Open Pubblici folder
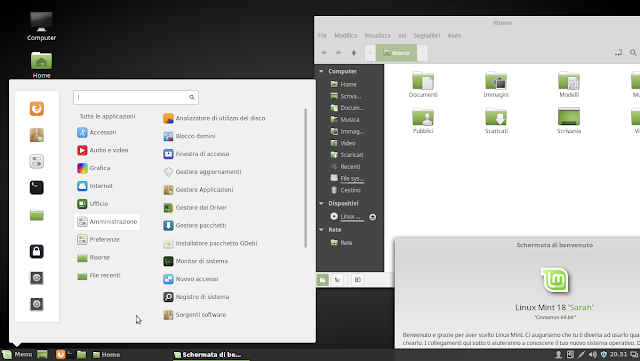The width and height of the screenshot is (640, 361). pos(423,120)
